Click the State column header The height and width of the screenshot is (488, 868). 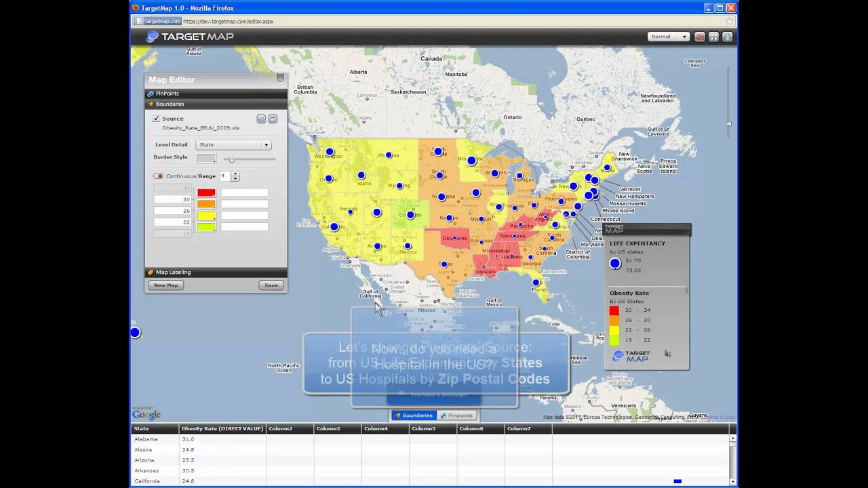pyautogui.click(x=155, y=429)
